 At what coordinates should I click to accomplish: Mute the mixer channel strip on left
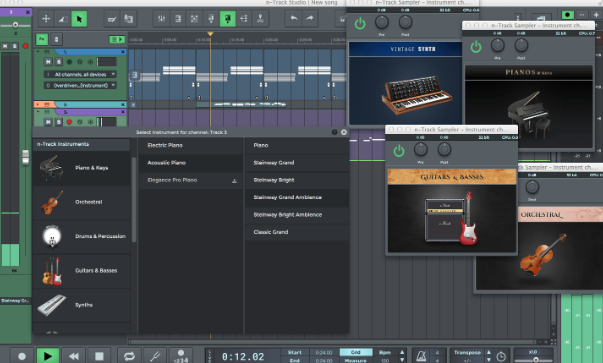tap(5, 46)
